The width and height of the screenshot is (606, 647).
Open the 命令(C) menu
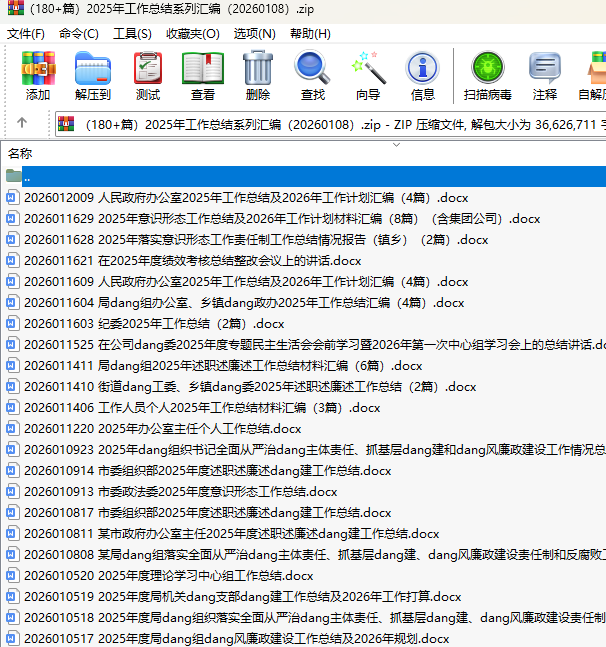[x=79, y=33]
